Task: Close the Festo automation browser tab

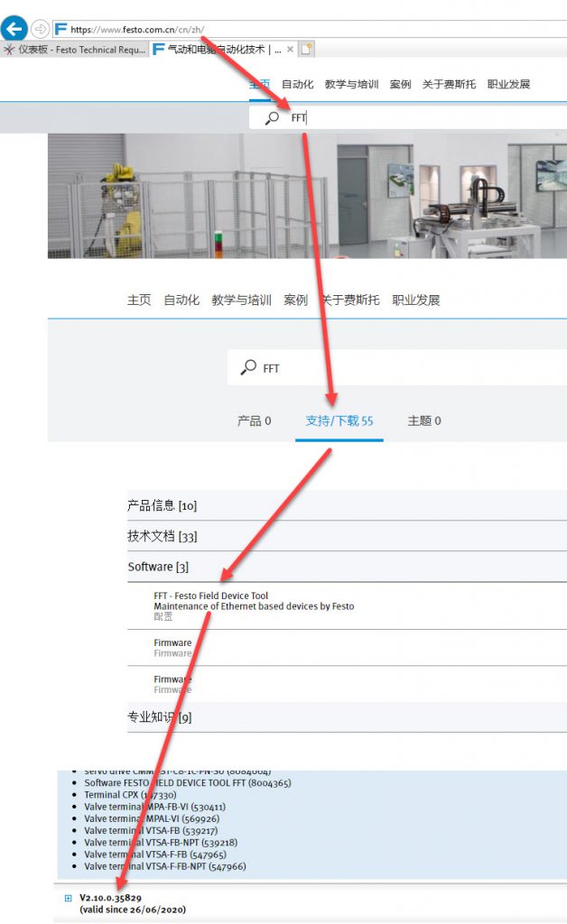Action: point(290,50)
